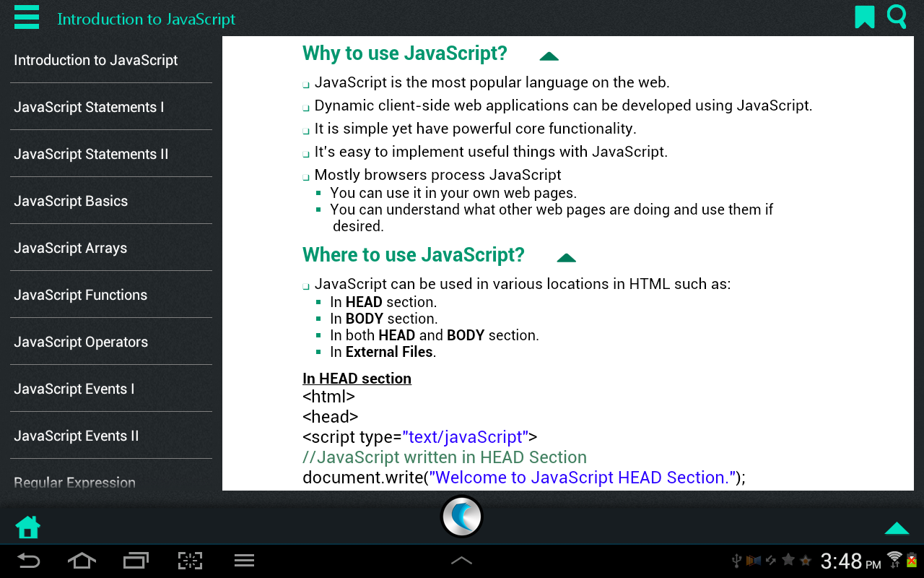Tap 'You can use it in your own web pages.'
The height and width of the screenshot is (578, 924).
tap(453, 193)
